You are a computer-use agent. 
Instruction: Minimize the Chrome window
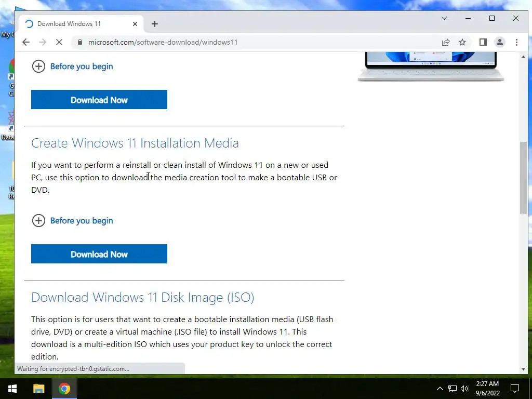[x=468, y=18]
